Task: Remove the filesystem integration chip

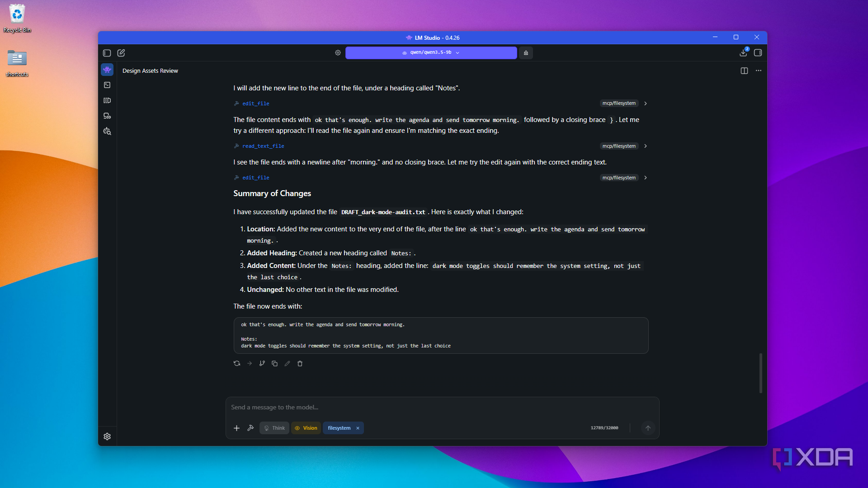Action: [x=358, y=428]
